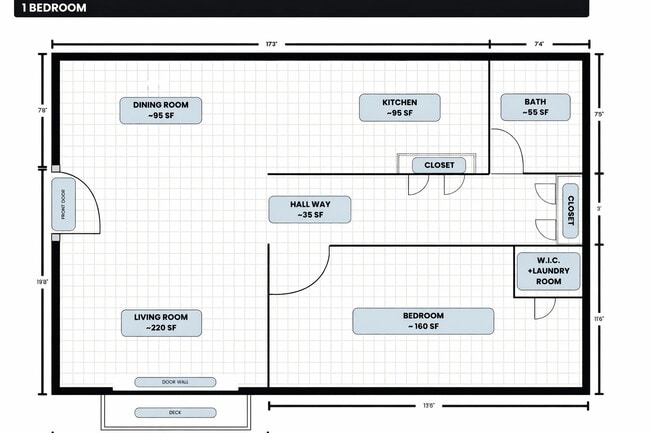Click the 1 BEDROOM header title

(47, 8)
